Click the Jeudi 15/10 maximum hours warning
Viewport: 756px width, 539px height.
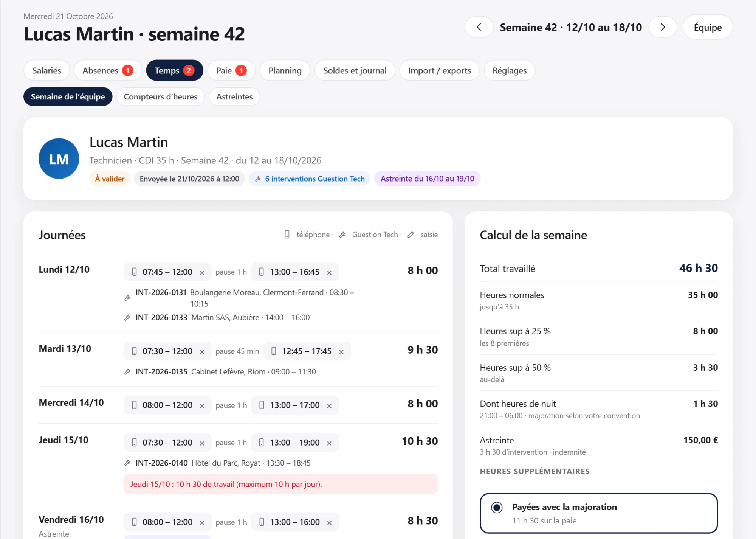[280, 484]
